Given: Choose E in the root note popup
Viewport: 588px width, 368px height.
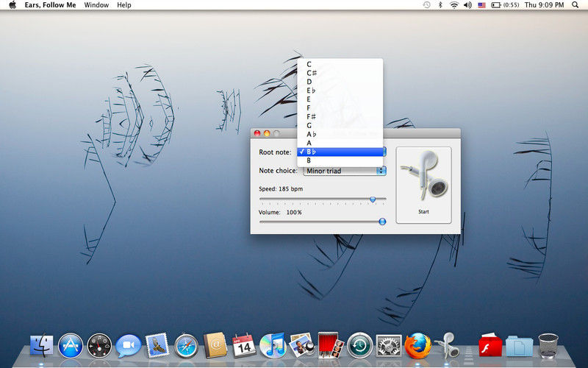Looking at the screenshot, I should click(x=340, y=99).
